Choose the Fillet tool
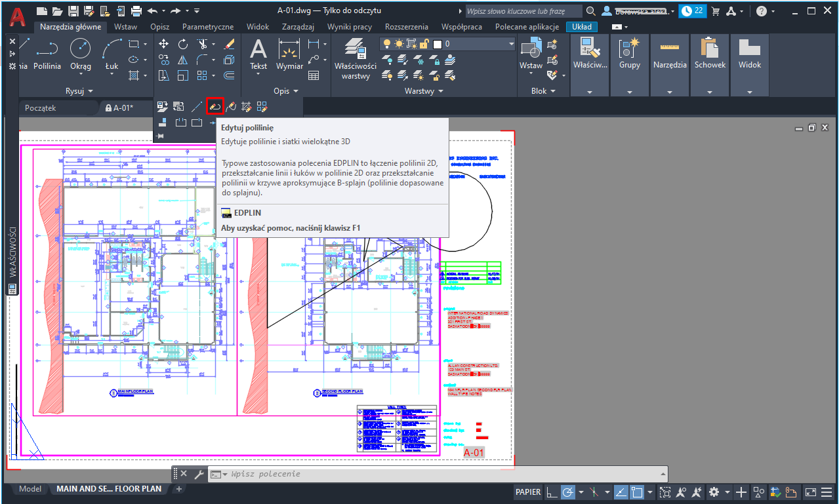The height and width of the screenshot is (504, 839). click(x=201, y=60)
